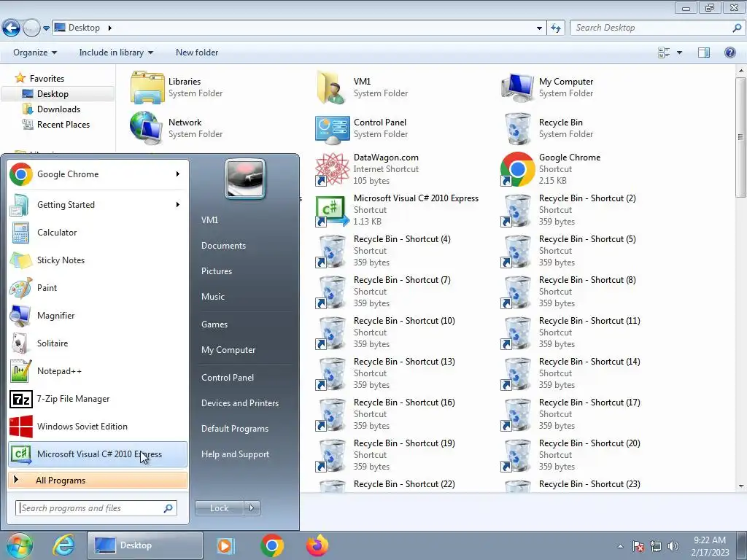
Task: Click the Start orb button
Action: [x=19, y=545]
